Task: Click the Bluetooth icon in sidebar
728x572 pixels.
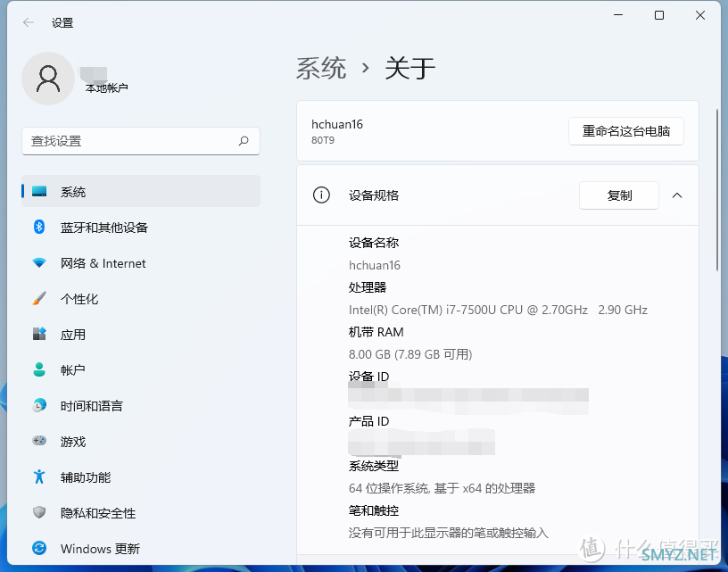Action: [39, 227]
